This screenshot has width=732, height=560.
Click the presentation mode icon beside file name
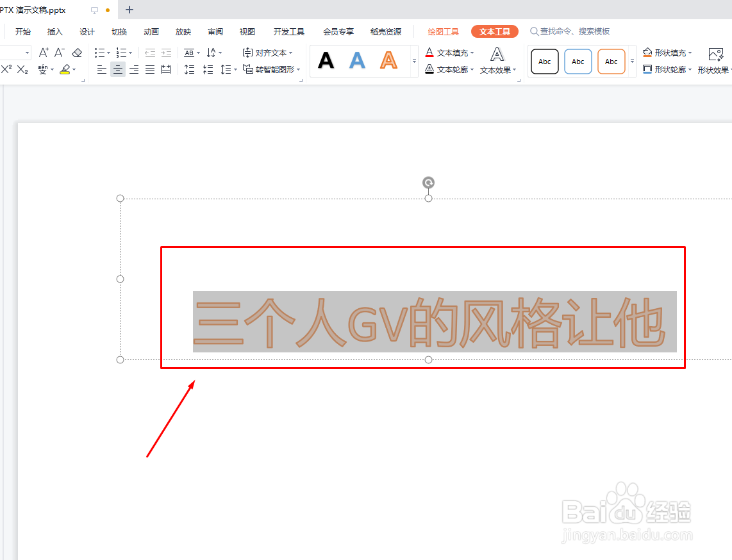(x=95, y=10)
